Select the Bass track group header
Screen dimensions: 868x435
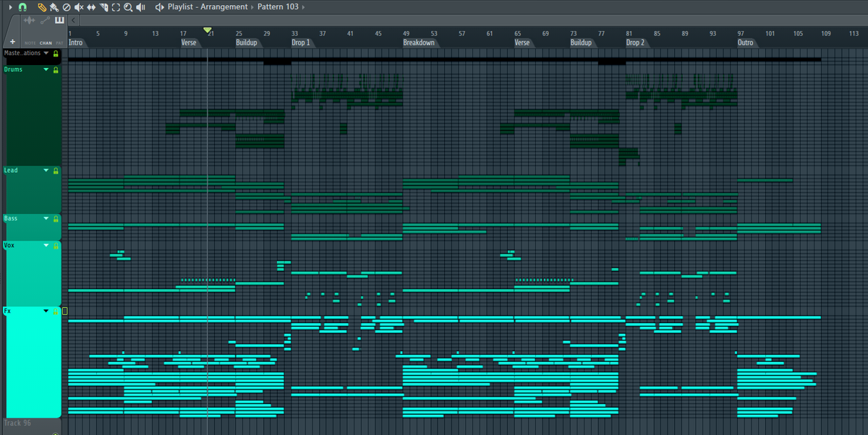32,227
